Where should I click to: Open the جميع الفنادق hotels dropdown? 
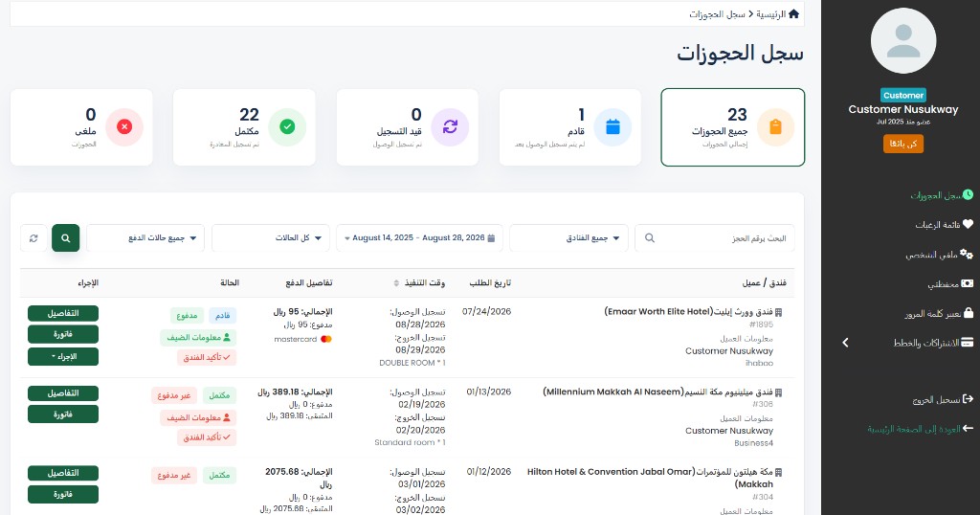pos(568,238)
